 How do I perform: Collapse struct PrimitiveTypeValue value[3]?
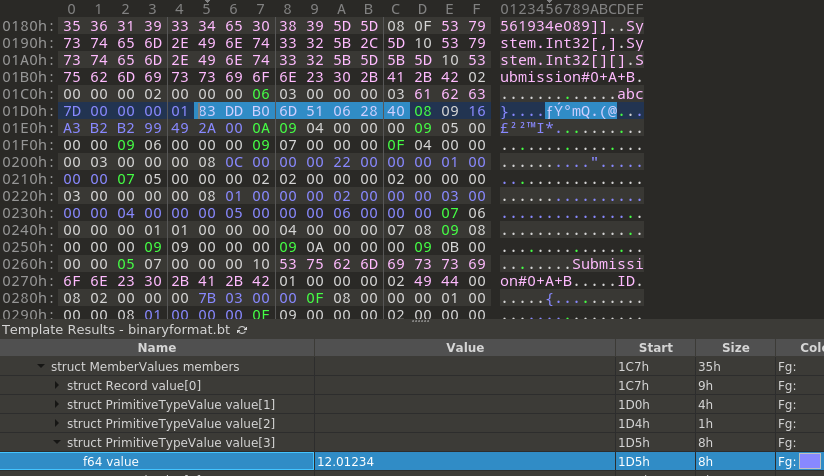click(x=57, y=442)
